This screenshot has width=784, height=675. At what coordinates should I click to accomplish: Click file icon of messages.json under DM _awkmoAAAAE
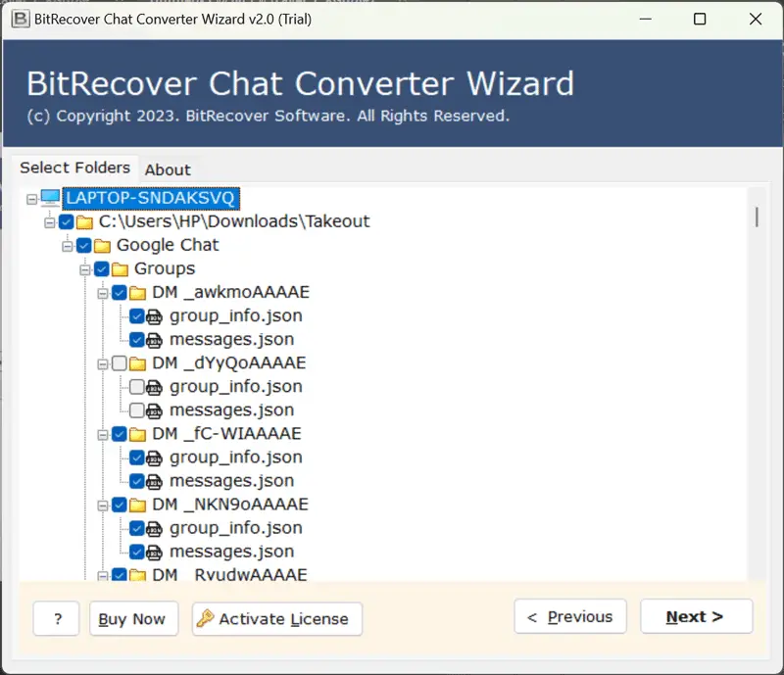tap(155, 340)
